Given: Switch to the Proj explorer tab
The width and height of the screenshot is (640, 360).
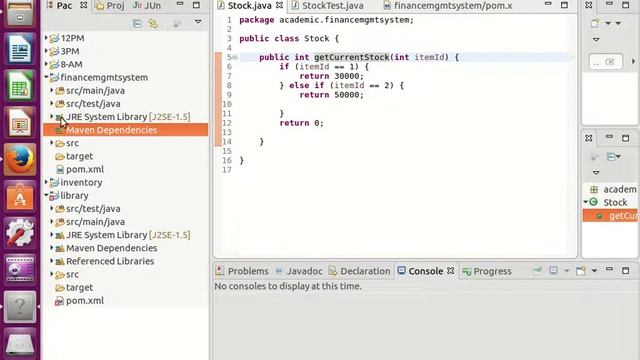Looking at the screenshot, I should click(x=110, y=6).
